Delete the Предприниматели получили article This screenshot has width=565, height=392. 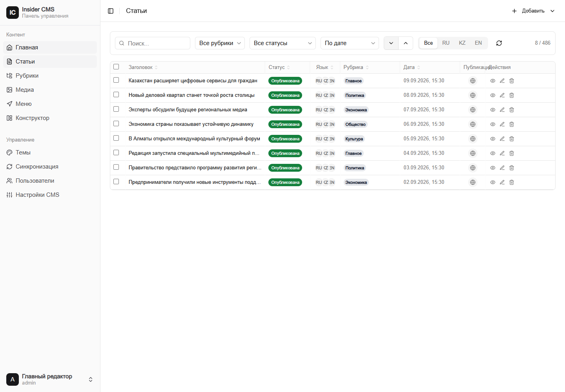pos(512,182)
